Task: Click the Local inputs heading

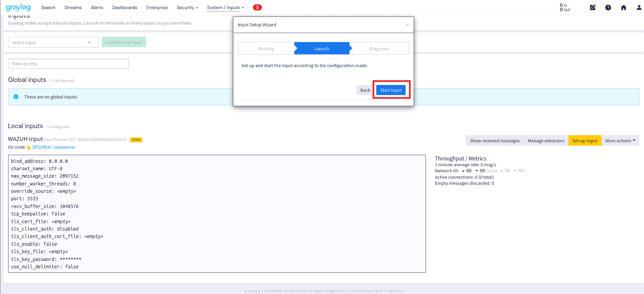Action: [25, 126]
